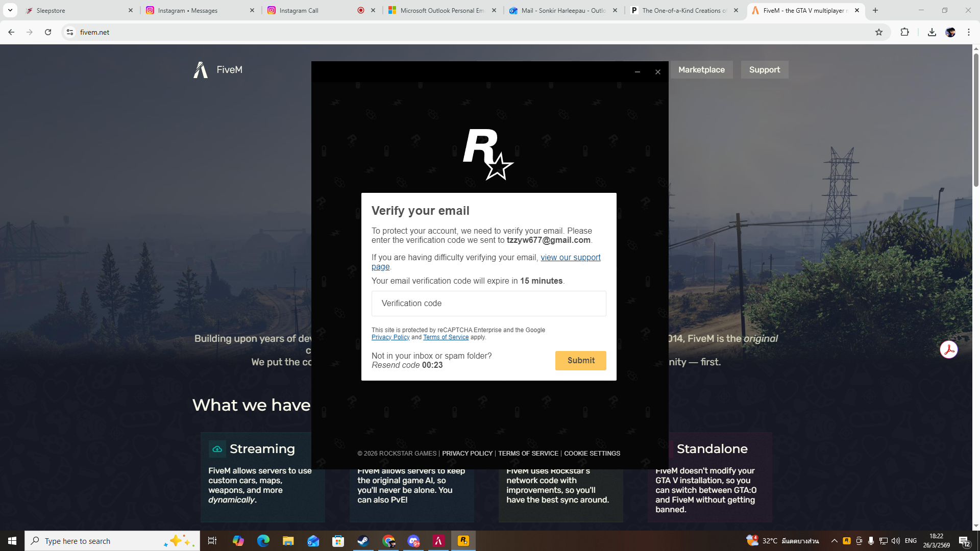Open the support page link
The image size is (980, 551).
click(570, 258)
